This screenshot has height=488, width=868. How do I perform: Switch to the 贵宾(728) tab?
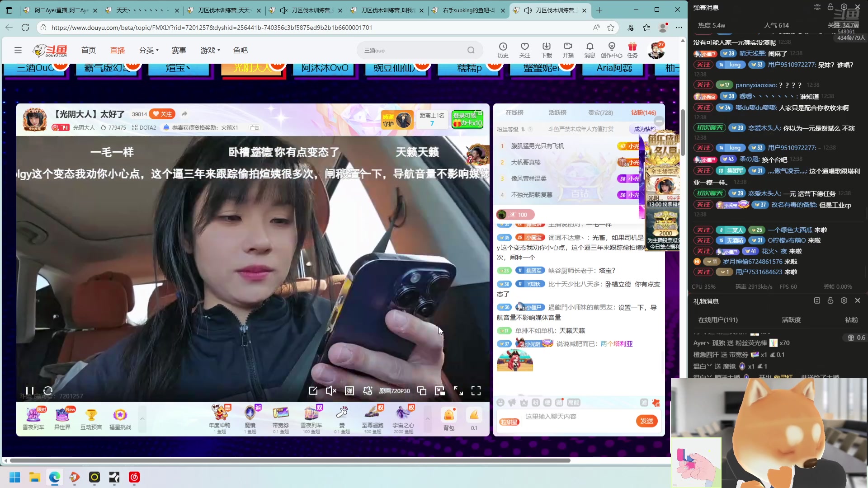600,113
